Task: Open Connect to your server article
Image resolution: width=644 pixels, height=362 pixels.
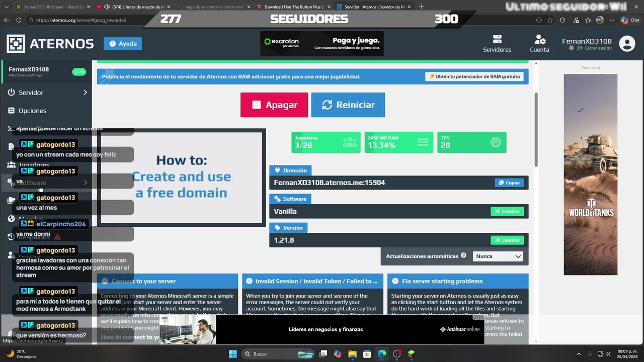Action: point(168,281)
